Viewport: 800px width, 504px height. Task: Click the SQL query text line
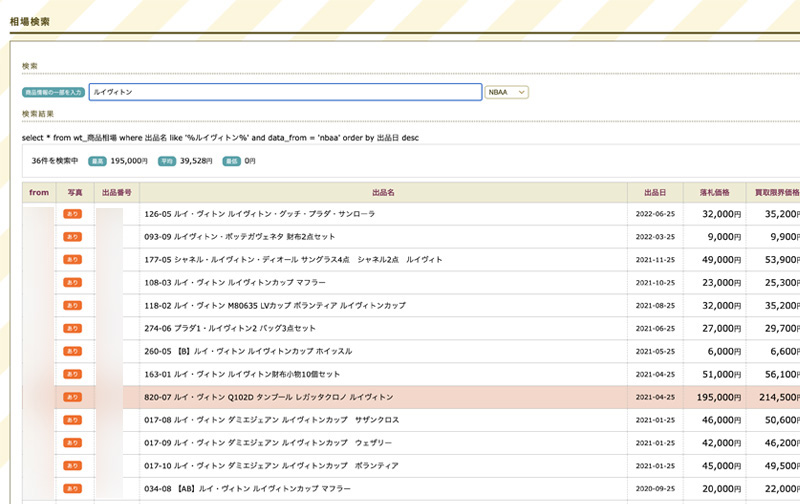point(220,138)
